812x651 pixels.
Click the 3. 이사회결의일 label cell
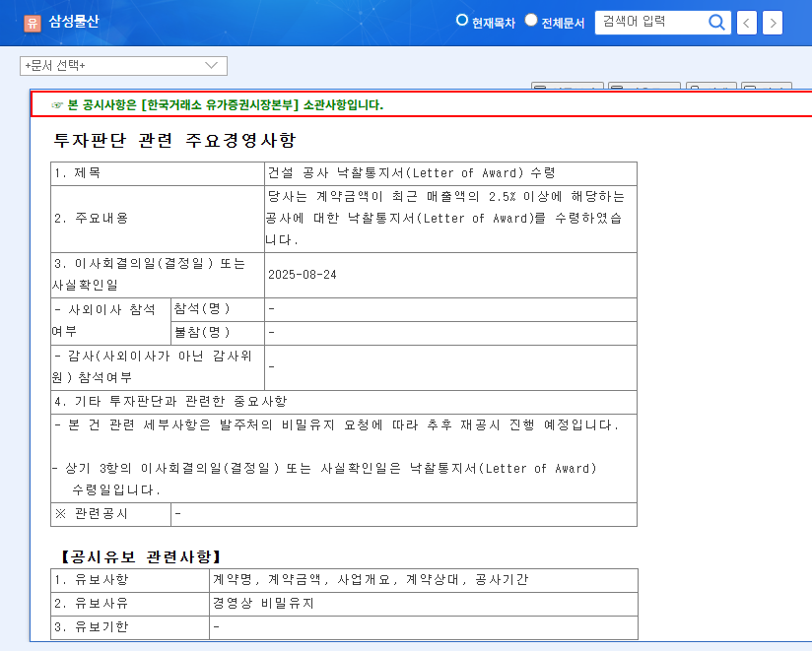[158, 275]
